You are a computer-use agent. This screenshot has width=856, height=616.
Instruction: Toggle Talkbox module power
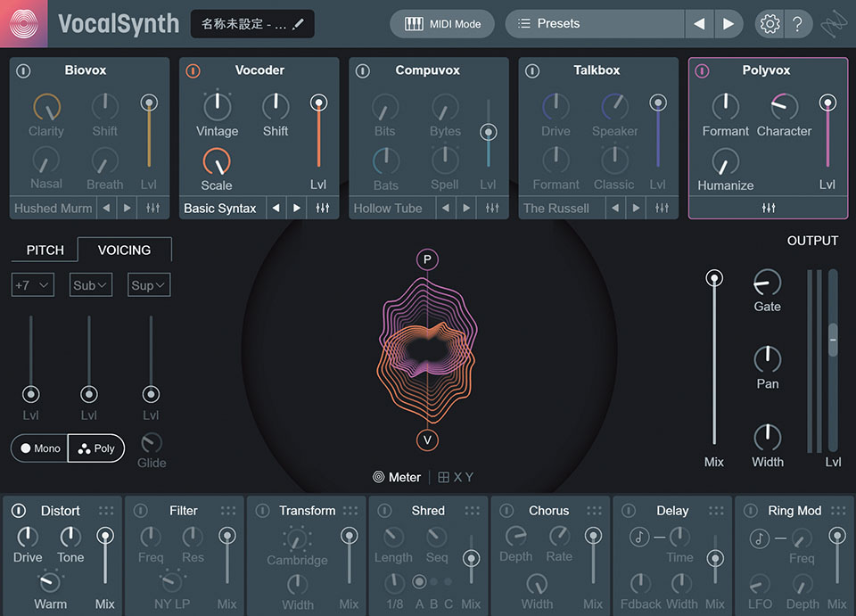click(532, 70)
